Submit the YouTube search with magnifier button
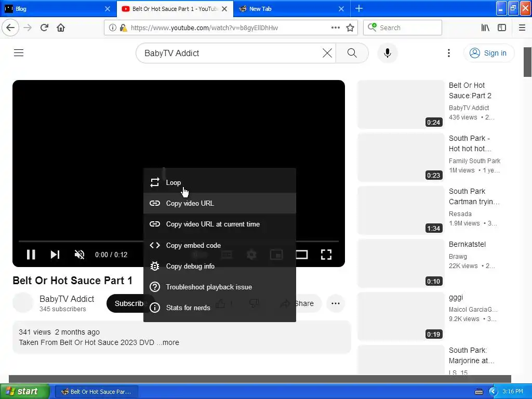The height and width of the screenshot is (399, 532). pos(352,53)
